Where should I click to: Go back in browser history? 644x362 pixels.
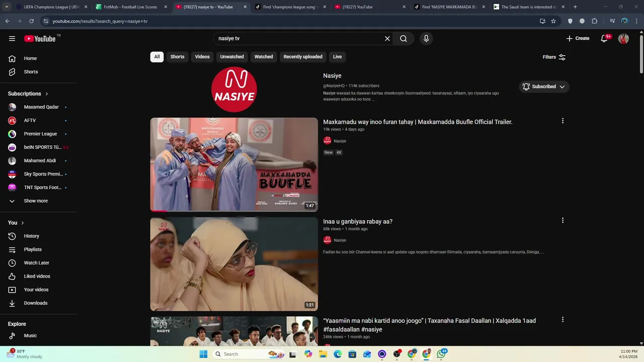click(7, 21)
